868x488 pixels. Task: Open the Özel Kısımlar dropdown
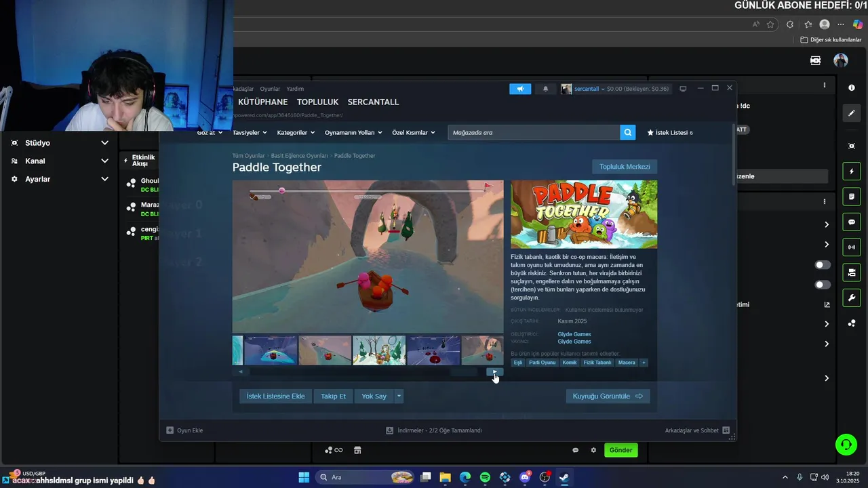(414, 132)
